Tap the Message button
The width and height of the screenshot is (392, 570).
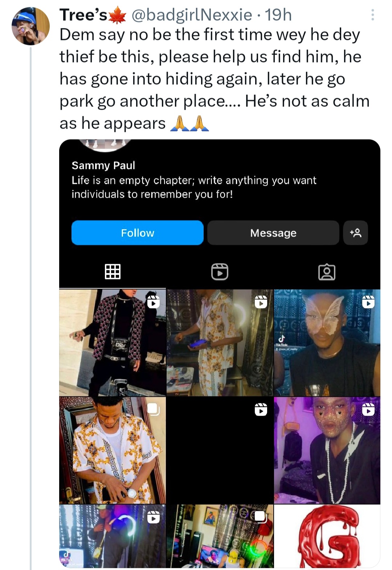[x=273, y=233]
